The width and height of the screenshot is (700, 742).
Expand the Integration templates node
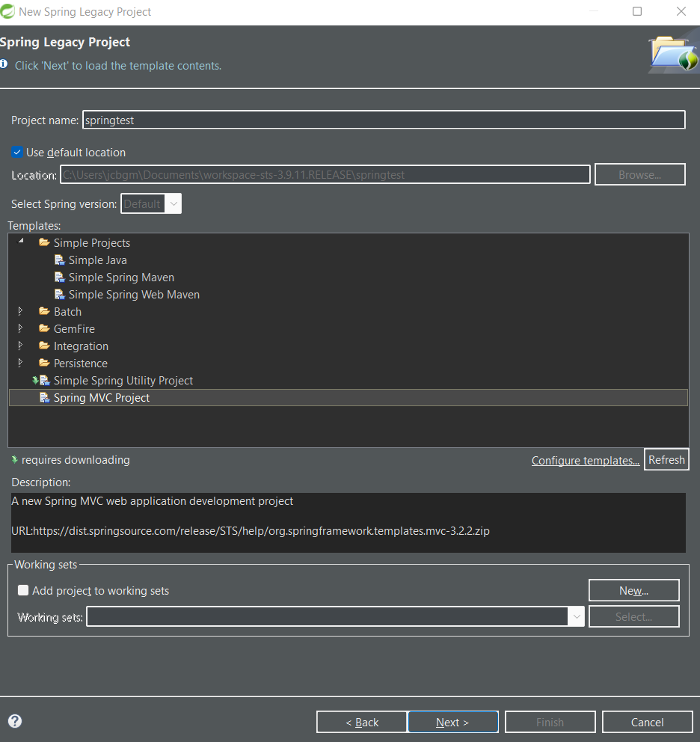20,346
